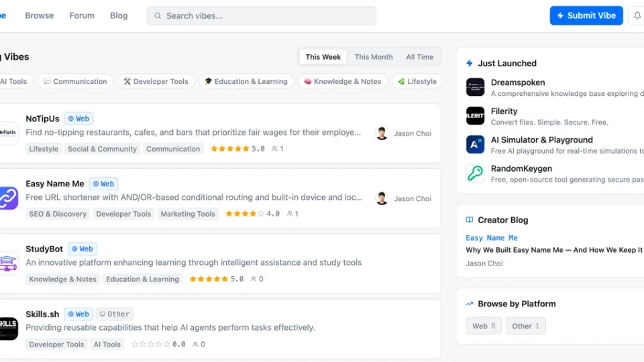
Task: Select the This Week time filter
Action: pyautogui.click(x=323, y=57)
